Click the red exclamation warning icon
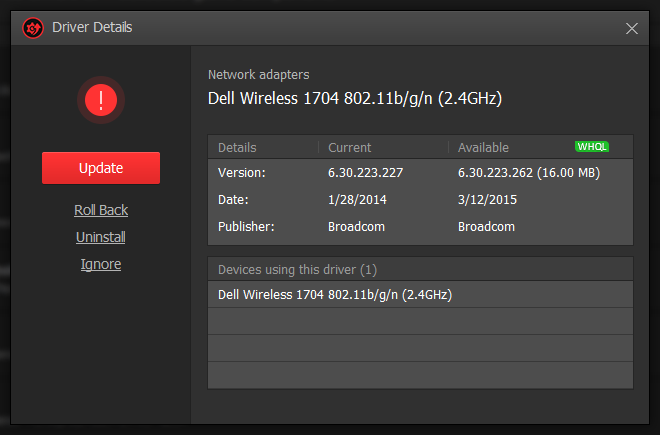The image size is (660, 435). [x=101, y=100]
